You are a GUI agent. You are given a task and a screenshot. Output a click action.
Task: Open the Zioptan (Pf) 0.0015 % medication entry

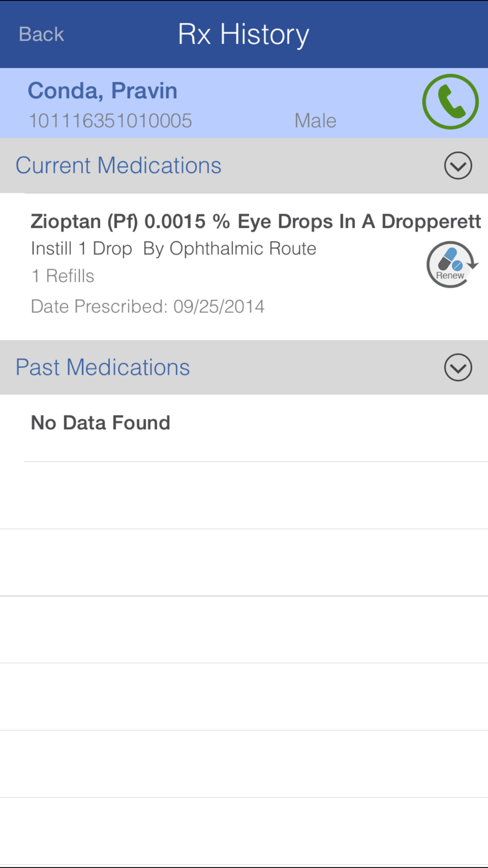coord(244,267)
